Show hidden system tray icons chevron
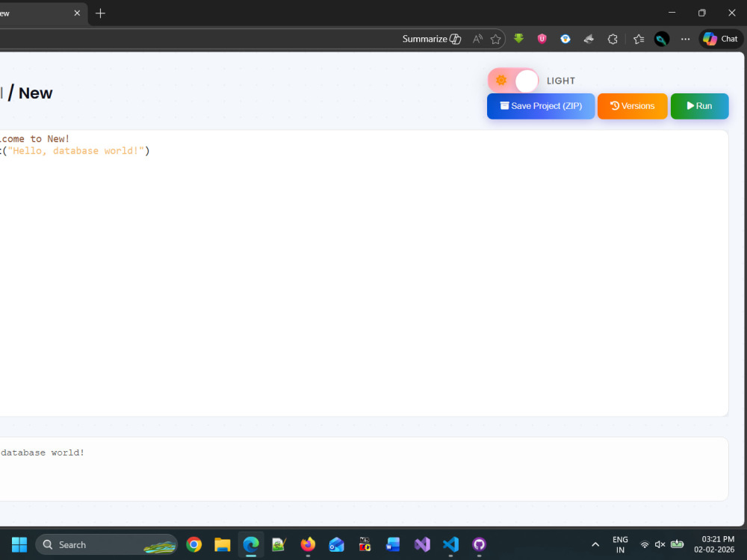The width and height of the screenshot is (747, 560). 595,544
